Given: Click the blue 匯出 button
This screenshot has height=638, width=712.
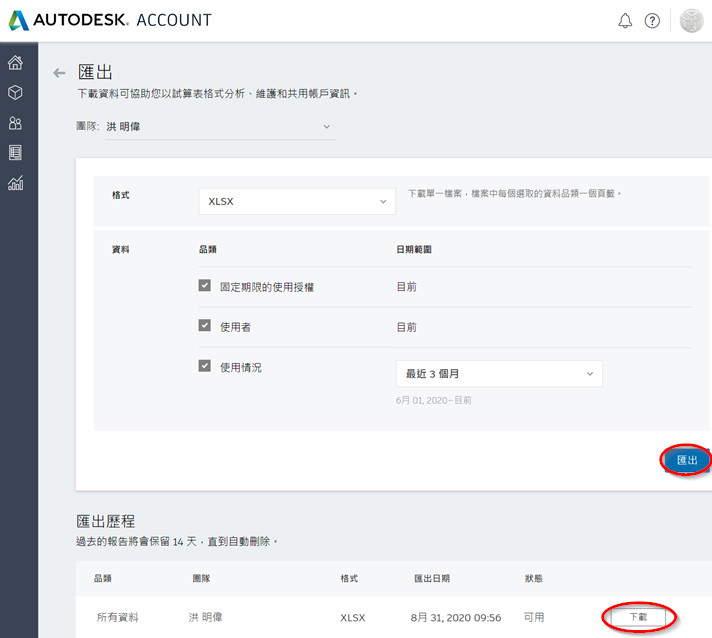Looking at the screenshot, I should point(687,460).
